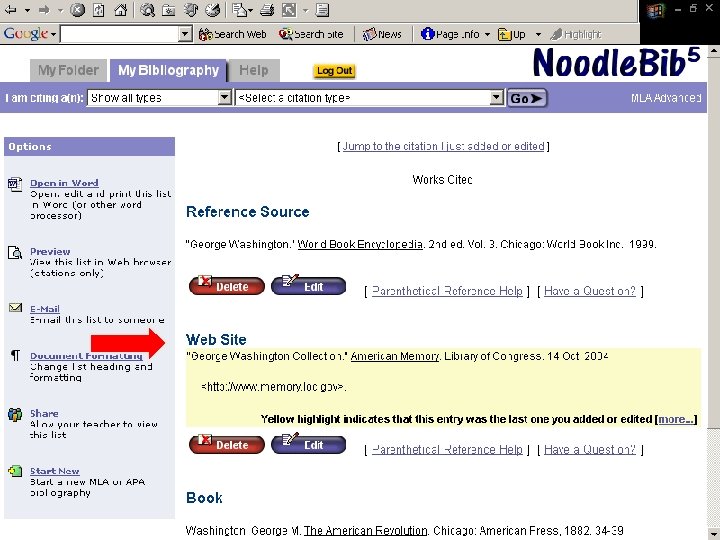Click the vertical scrollbar down arrow

click(714, 534)
